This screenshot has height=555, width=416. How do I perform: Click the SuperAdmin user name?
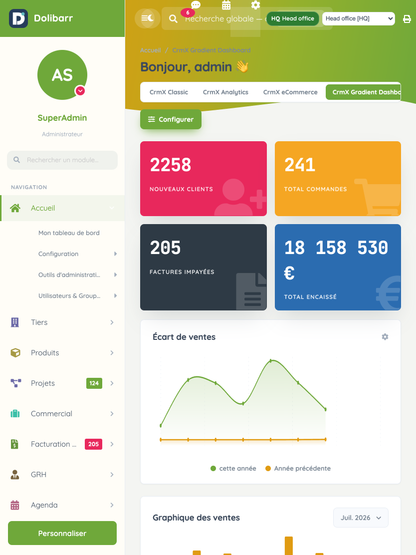point(62,118)
